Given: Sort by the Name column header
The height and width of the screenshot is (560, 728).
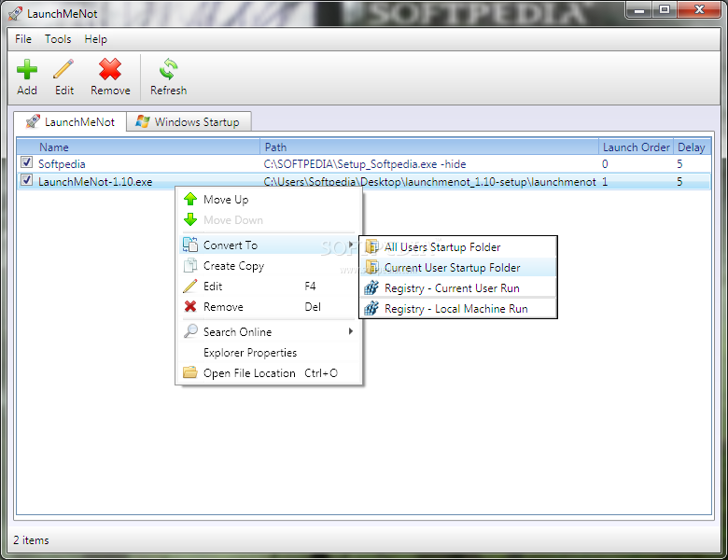Looking at the screenshot, I should (138, 147).
